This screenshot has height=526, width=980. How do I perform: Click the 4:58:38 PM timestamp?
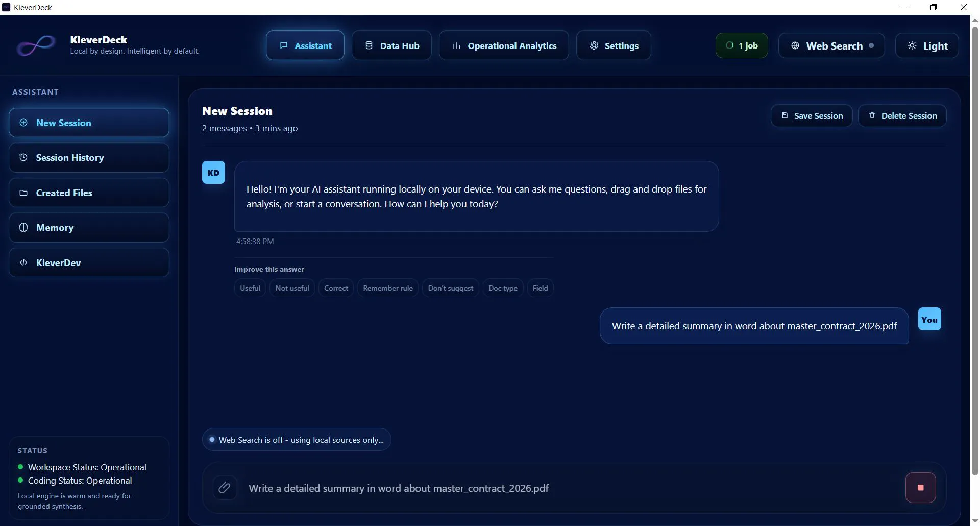pos(255,242)
